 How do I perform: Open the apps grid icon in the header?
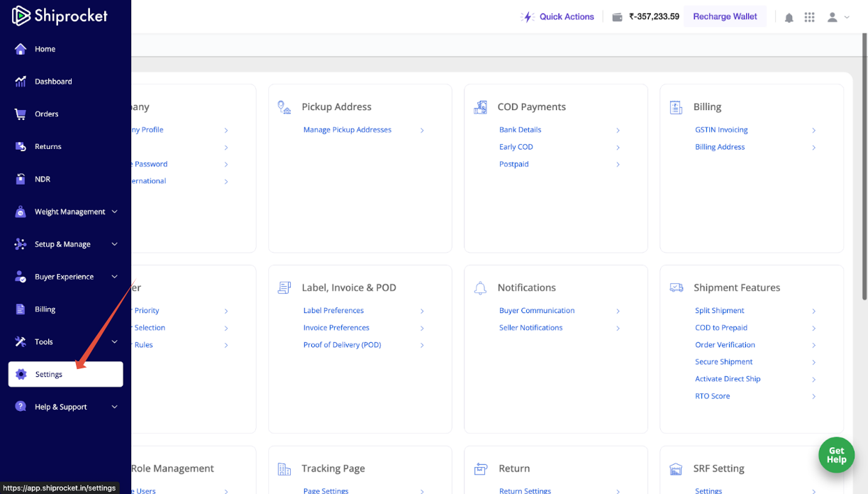pos(809,17)
